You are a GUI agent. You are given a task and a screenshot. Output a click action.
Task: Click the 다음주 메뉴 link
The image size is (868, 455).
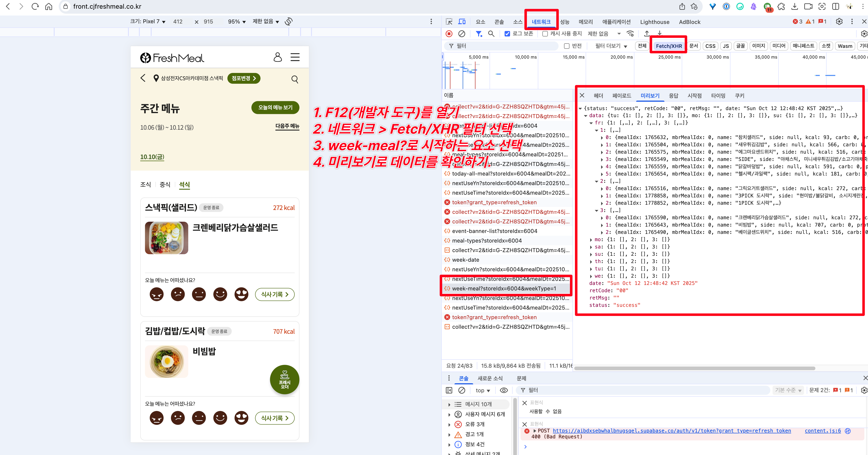tap(287, 126)
